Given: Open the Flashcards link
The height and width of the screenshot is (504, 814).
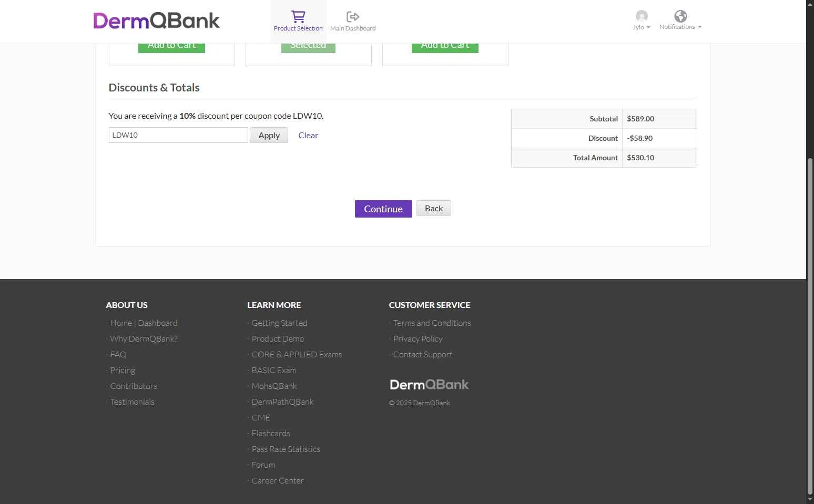Looking at the screenshot, I should (x=271, y=433).
